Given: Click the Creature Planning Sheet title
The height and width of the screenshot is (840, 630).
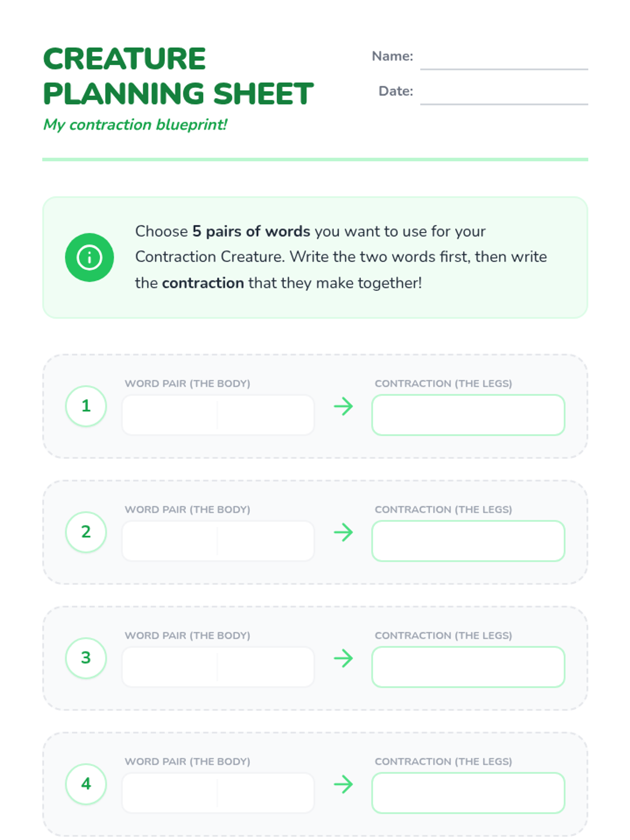Looking at the screenshot, I should click(178, 76).
